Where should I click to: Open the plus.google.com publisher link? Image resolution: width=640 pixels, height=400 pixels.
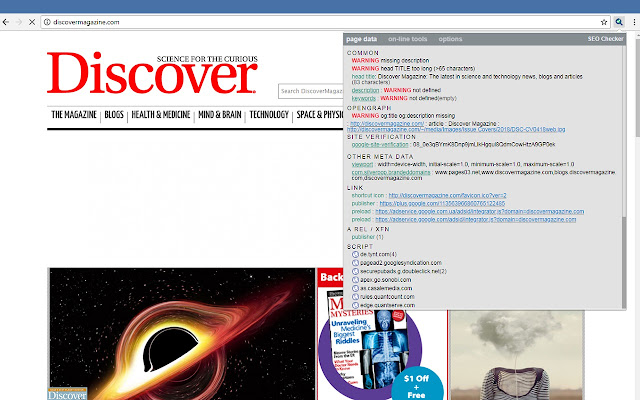(x=442, y=203)
